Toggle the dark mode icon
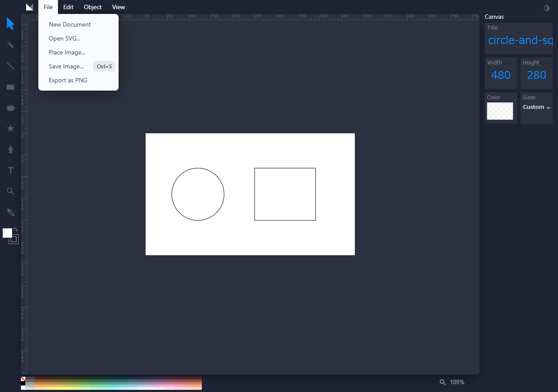558x392 pixels. (547, 8)
